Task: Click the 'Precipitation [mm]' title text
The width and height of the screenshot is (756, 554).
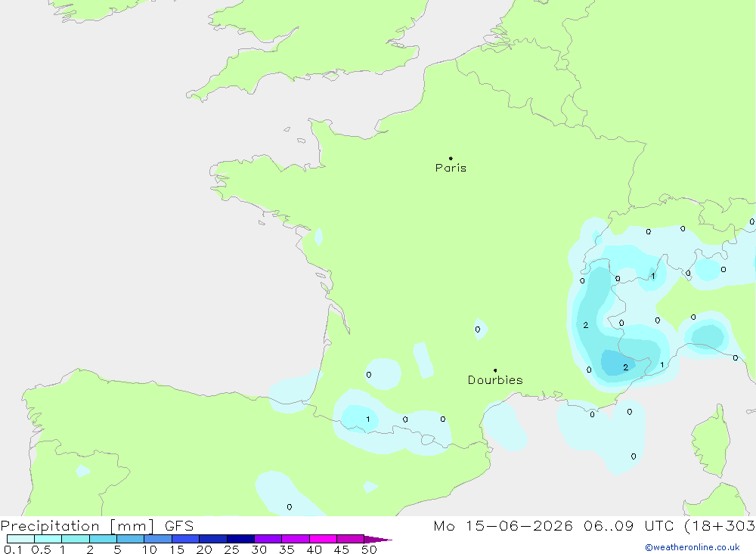Action: (x=77, y=526)
